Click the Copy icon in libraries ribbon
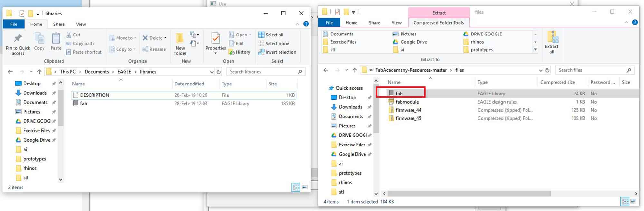Image resolution: width=644 pixels, height=211 pixels. point(39,42)
